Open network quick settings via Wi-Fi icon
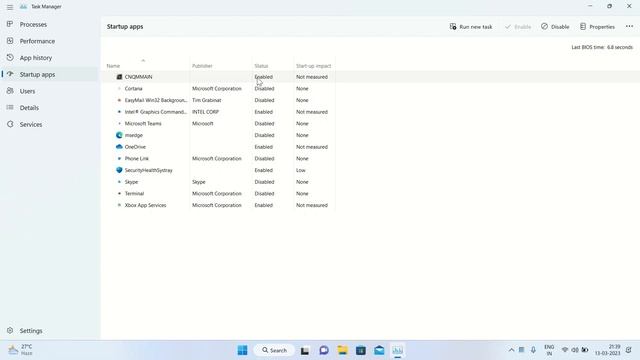 tap(565, 350)
